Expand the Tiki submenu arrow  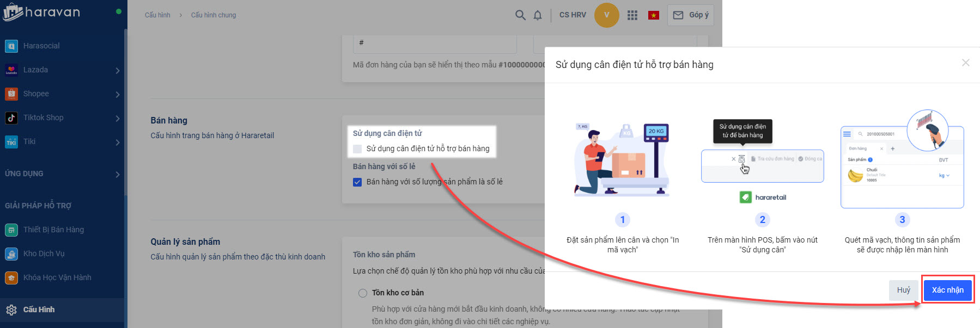click(118, 142)
